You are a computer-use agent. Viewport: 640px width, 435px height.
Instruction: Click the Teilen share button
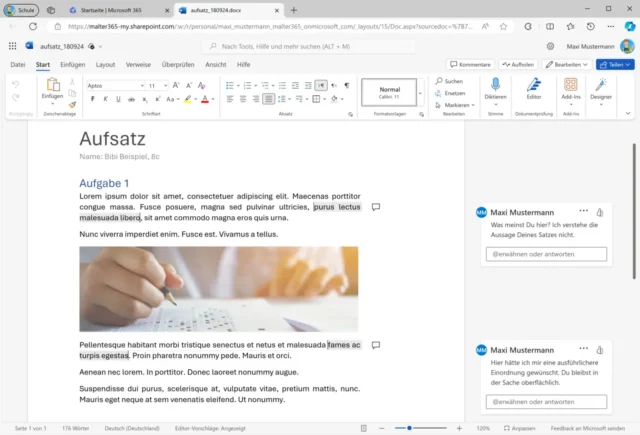click(x=613, y=64)
